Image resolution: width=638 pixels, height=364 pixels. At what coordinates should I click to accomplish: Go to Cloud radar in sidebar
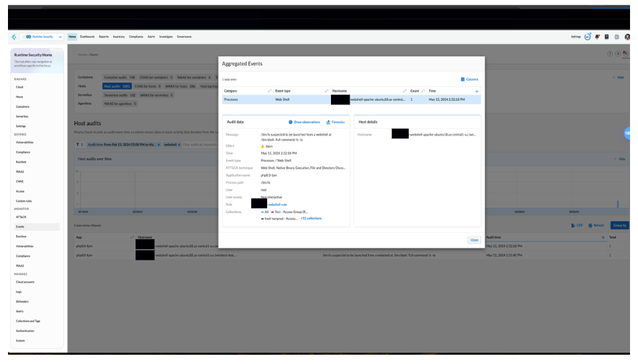tap(19, 87)
